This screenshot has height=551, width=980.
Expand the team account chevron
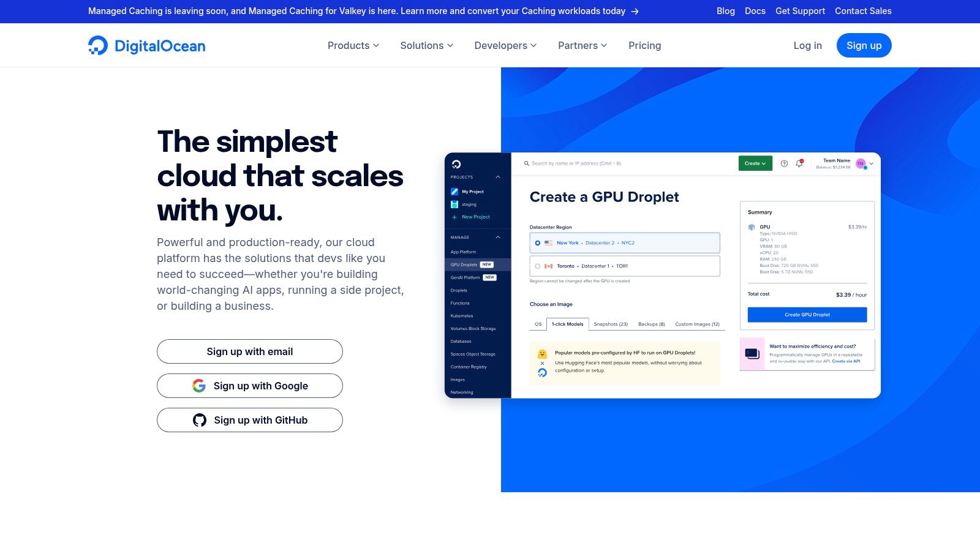click(871, 163)
